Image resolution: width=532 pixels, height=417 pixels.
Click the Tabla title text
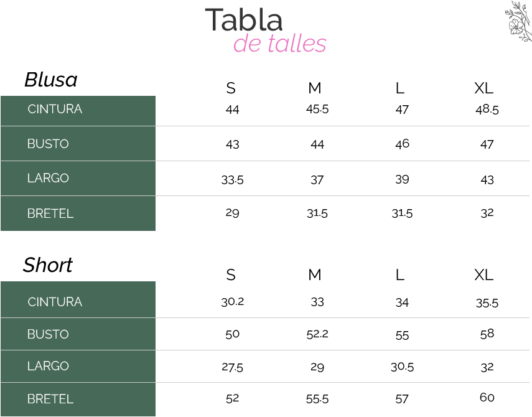244,20
